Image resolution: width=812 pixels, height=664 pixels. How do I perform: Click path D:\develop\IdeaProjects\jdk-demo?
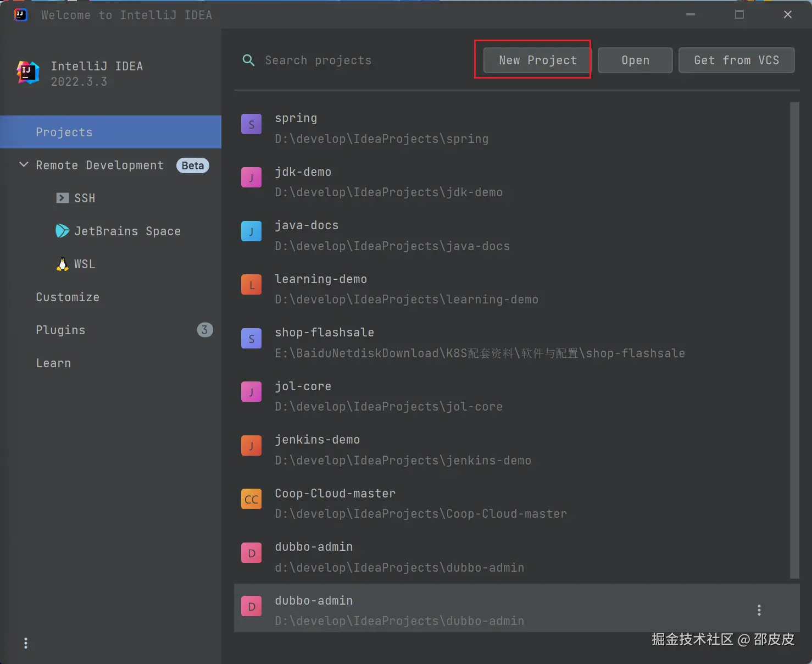tap(389, 192)
